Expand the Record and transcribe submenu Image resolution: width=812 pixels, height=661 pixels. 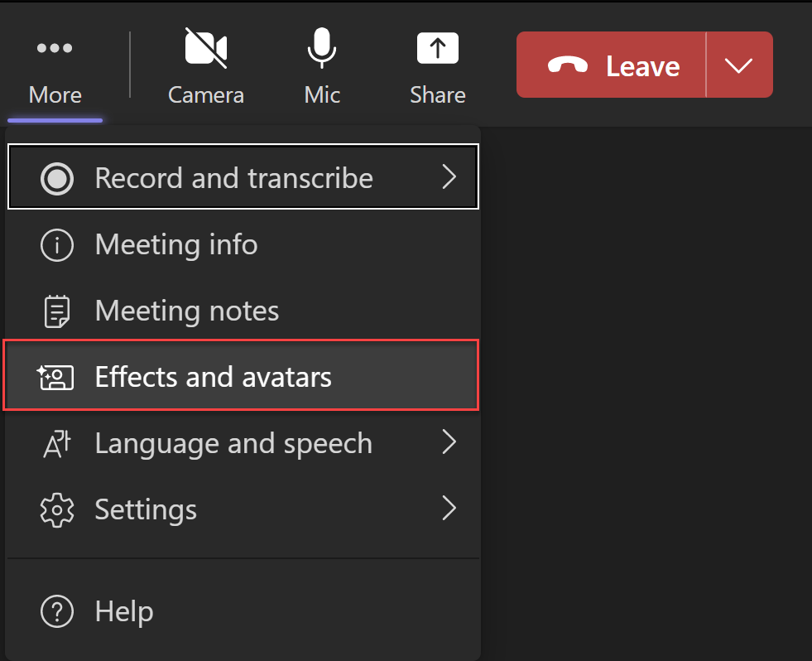click(449, 176)
